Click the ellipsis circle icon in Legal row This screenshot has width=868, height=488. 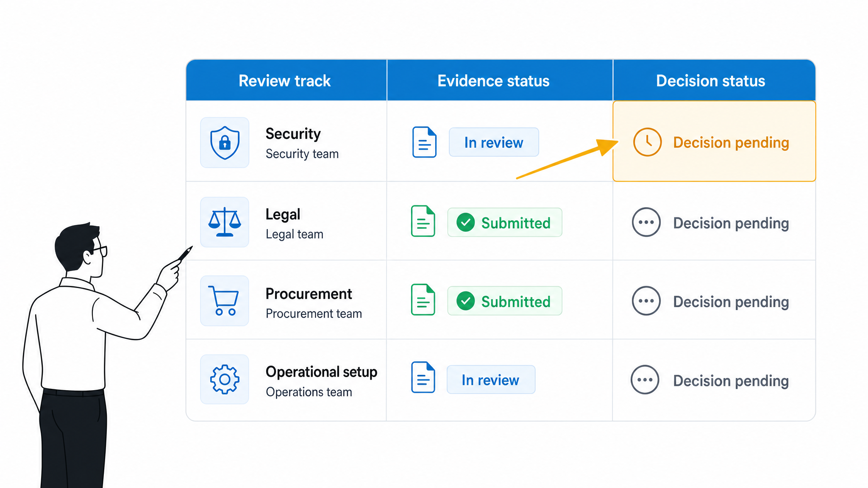[646, 222]
